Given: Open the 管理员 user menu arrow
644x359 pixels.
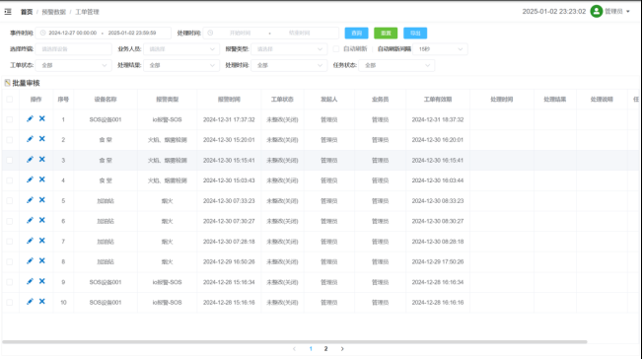Looking at the screenshot, I should (628, 12).
